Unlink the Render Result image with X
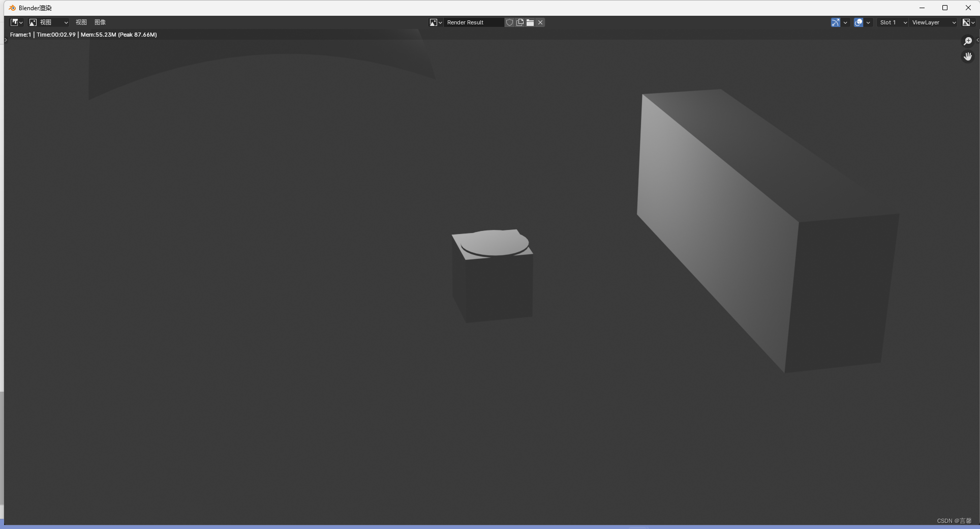980x529 pixels. [540, 22]
